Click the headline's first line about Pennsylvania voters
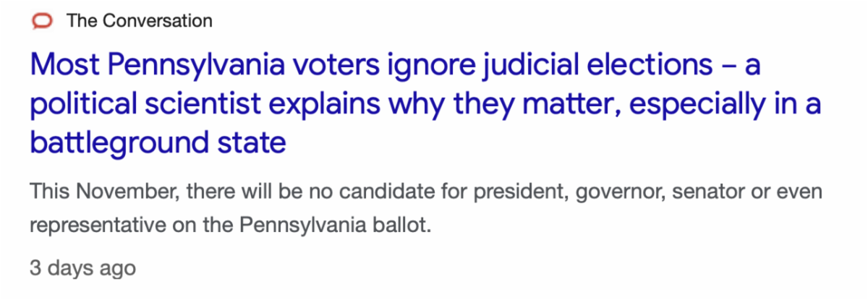The image size is (868, 300). point(395,67)
